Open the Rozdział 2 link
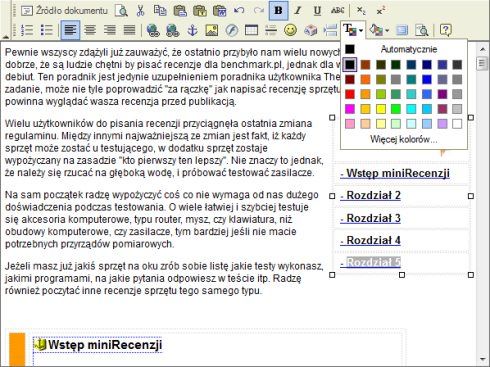This screenshot has height=367, width=490. (x=370, y=196)
